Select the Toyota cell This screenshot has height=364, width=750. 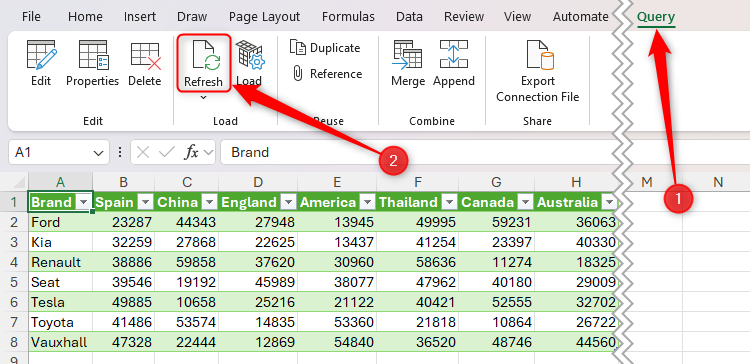(60, 322)
